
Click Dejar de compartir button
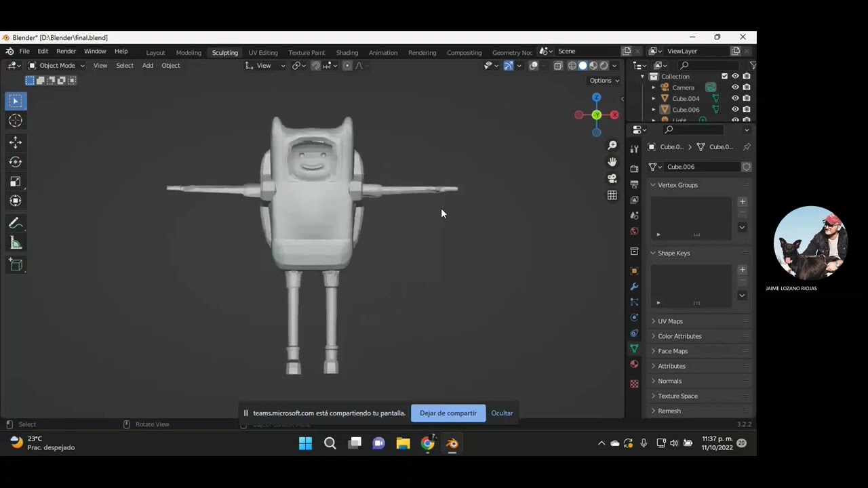point(448,413)
